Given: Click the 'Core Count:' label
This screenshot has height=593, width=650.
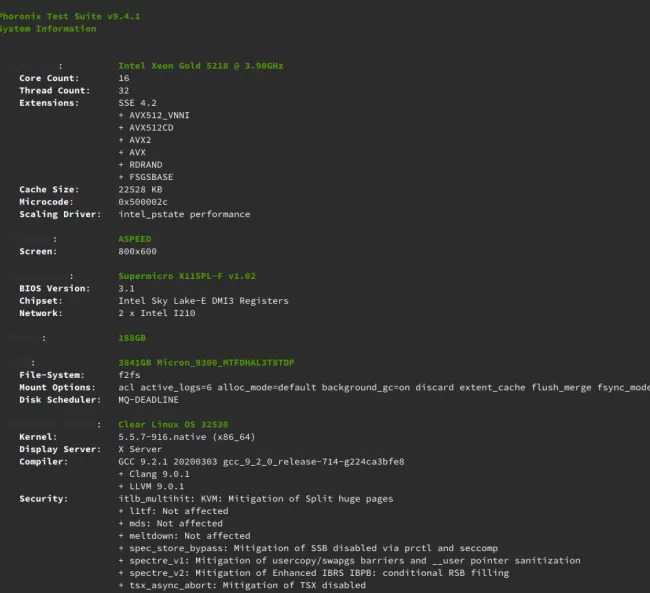Looking at the screenshot, I should click(49, 78).
